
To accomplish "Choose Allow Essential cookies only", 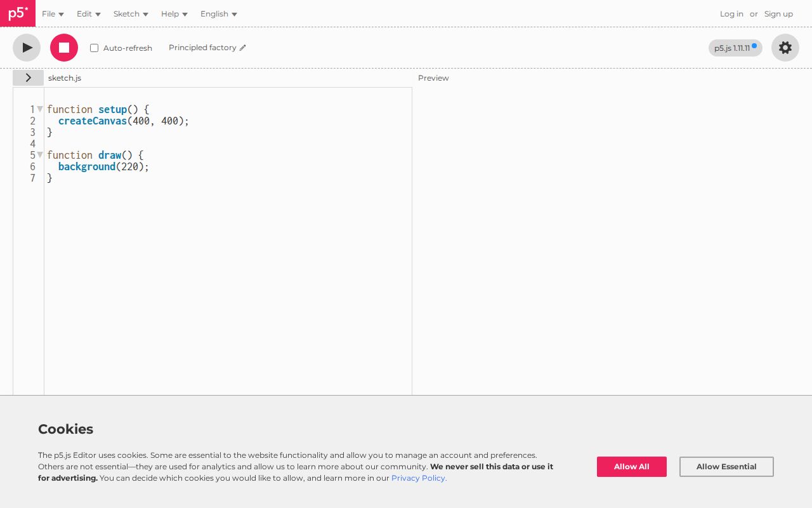I will pyautogui.click(x=726, y=467).
